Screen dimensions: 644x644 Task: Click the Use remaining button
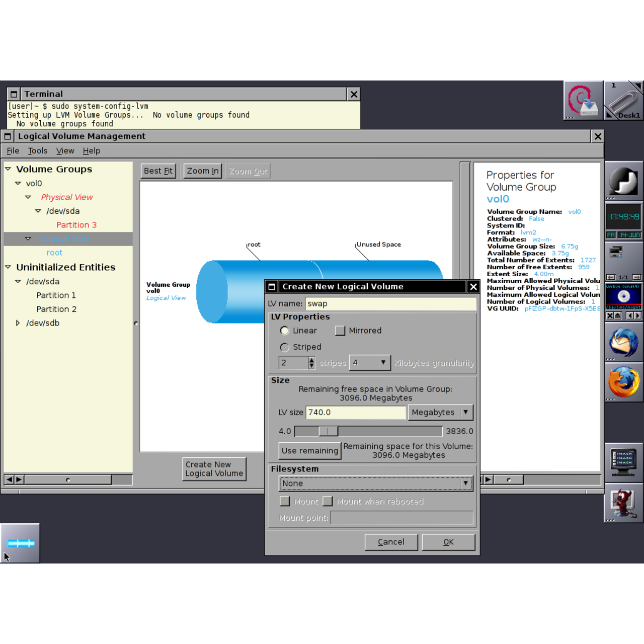309,450
